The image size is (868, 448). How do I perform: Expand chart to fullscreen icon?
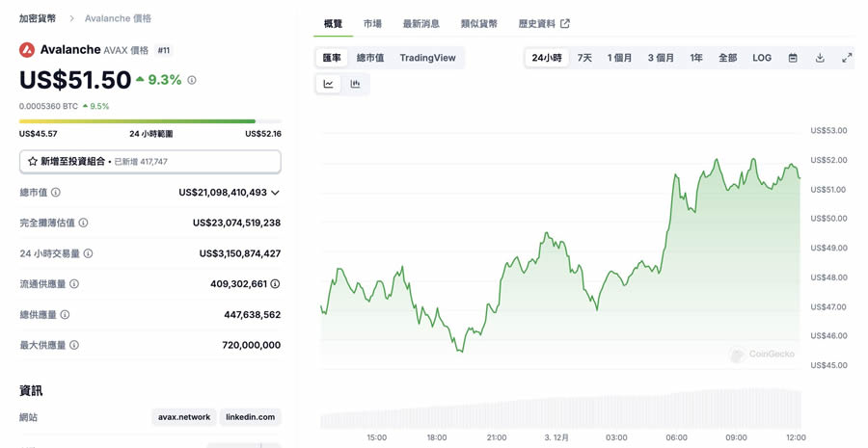847,58
